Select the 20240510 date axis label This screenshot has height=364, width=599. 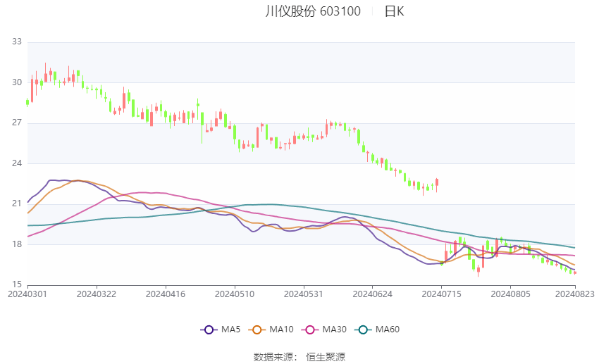pyautogui.click(x=235, y=294)
